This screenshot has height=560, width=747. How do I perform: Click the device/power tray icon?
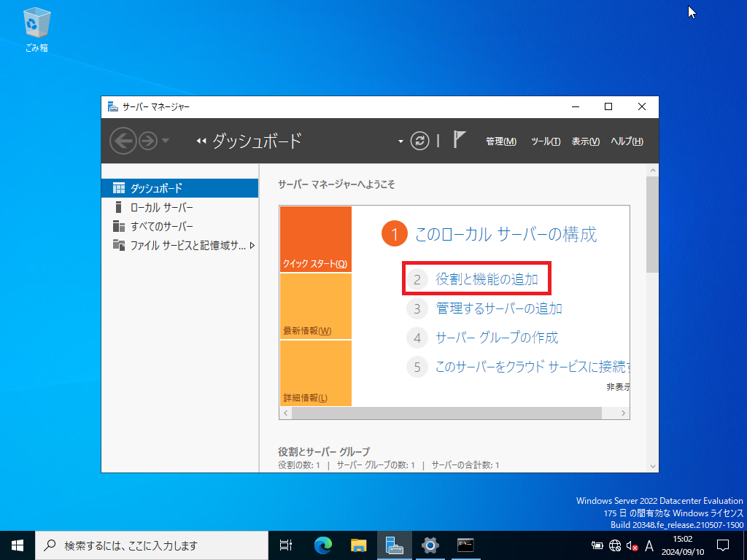point(597,545)
